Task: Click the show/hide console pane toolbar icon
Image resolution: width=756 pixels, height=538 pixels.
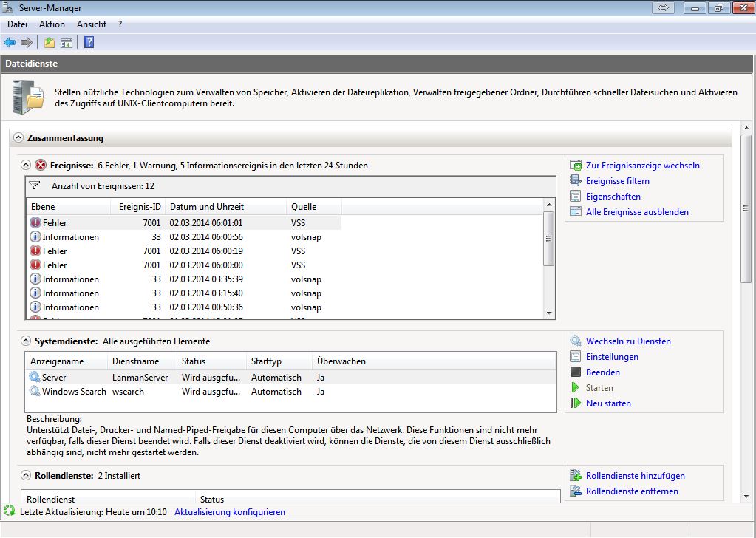Action: coord(67,43)
